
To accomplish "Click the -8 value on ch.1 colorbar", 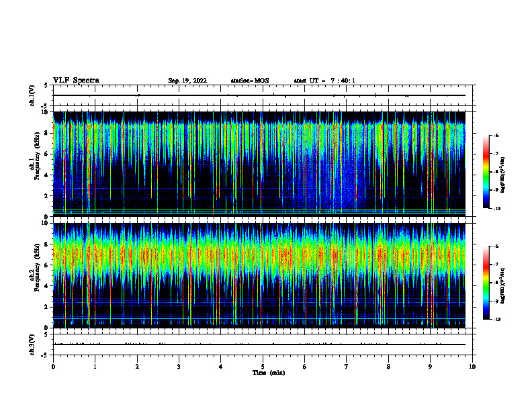I will click(496, 172).
